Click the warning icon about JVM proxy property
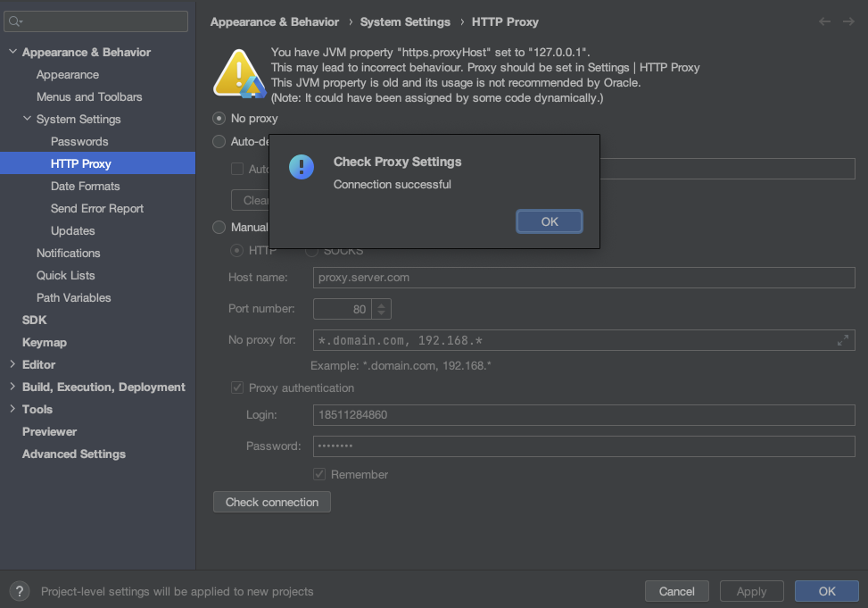The height and width of the screenshot is (608, 868). 237,72
